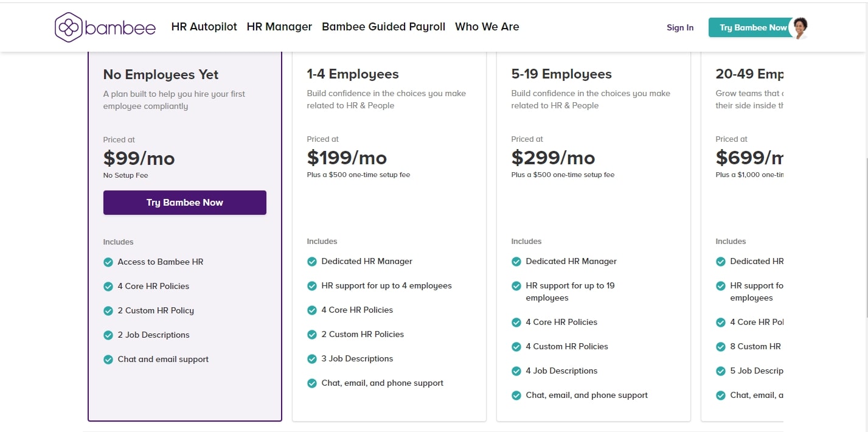Click checkmark beside 8 Custom HR policies

pos(720,346)
